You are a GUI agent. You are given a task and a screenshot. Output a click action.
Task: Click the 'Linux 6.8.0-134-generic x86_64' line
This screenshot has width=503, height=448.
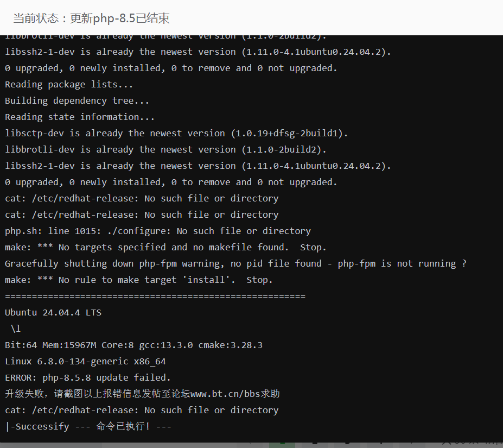pyautogui.click(x=85, y=361)
